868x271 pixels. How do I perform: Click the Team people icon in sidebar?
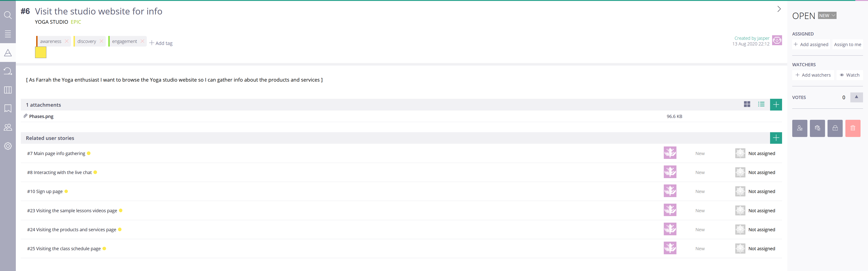tap(8, 127)
